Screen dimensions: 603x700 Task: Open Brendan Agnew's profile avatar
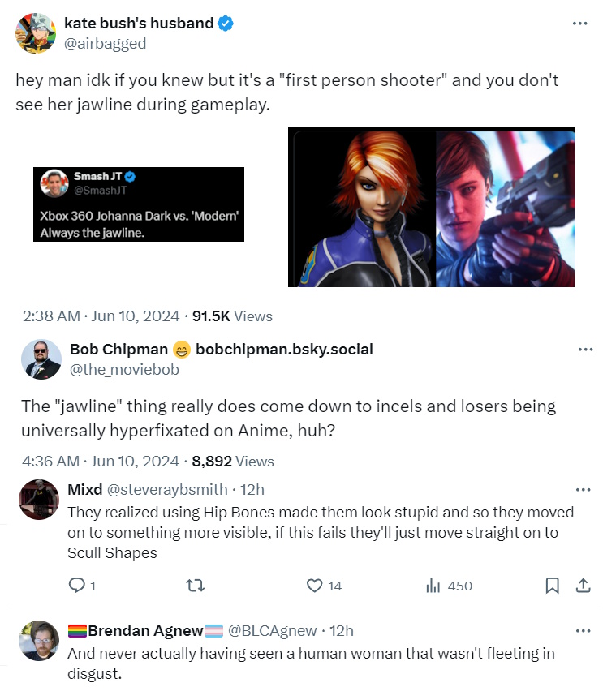point(39,640)
